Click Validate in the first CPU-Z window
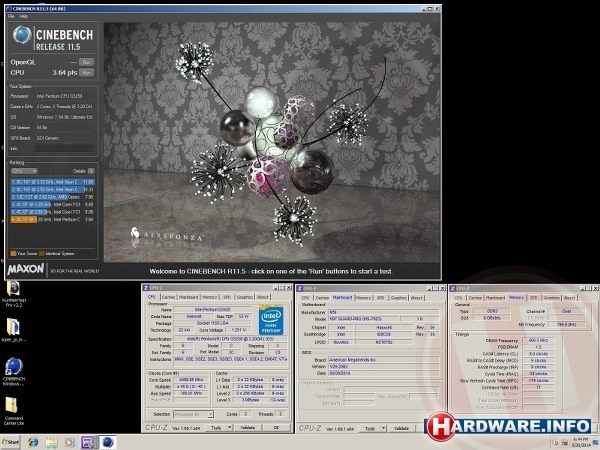 [x=248, y=428]
